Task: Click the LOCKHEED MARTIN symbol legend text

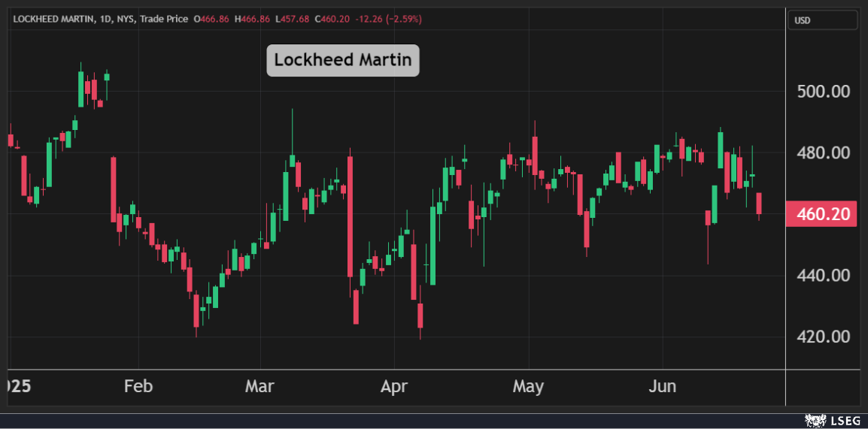Action: pyautogui.click(x=53, y=20)
